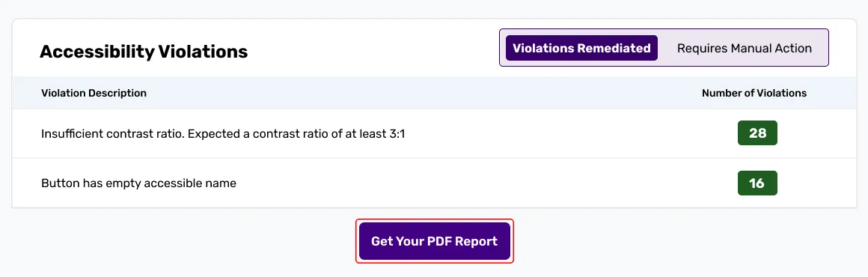
Task: Click the Get Your PDF Report button
Action: (x=435, y=242)
